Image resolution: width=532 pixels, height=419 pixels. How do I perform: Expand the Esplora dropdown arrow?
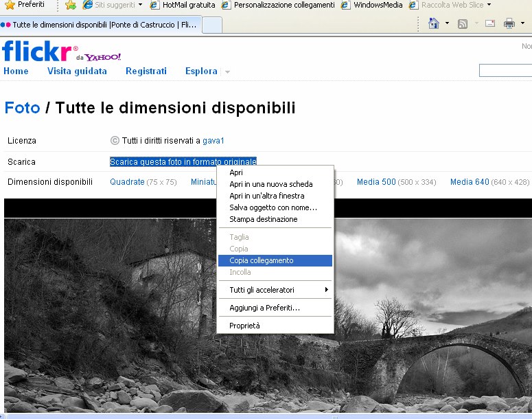point(227,72)
